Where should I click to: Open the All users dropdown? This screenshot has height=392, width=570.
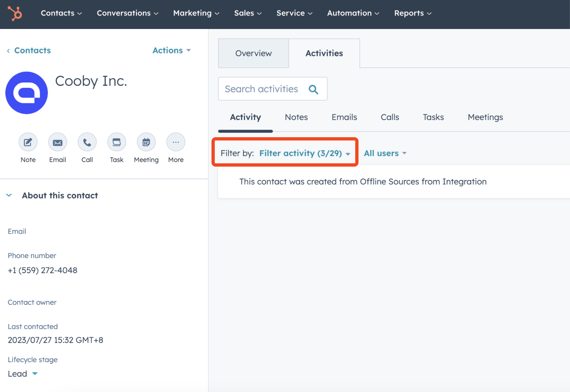coord(385,153)
